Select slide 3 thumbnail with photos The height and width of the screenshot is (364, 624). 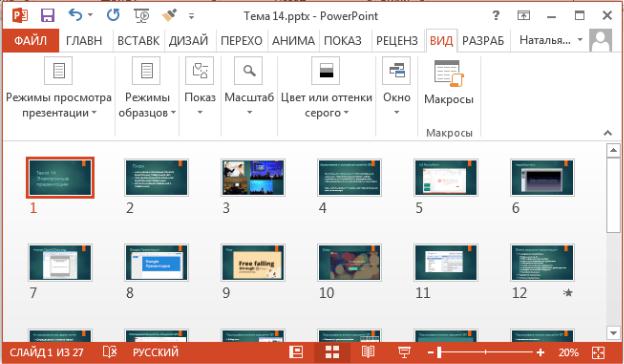click(253, 177)
